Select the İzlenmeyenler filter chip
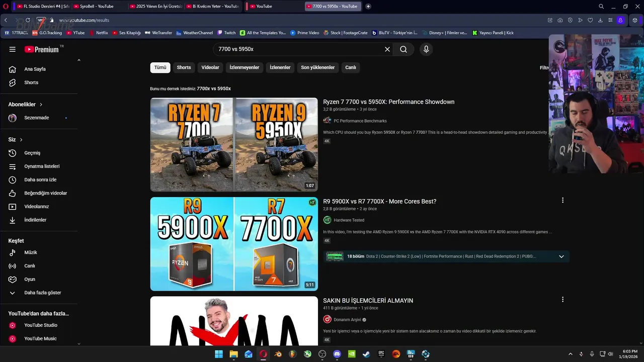The image size is (644, 362). pyautogui.click(x=245, y=67)
